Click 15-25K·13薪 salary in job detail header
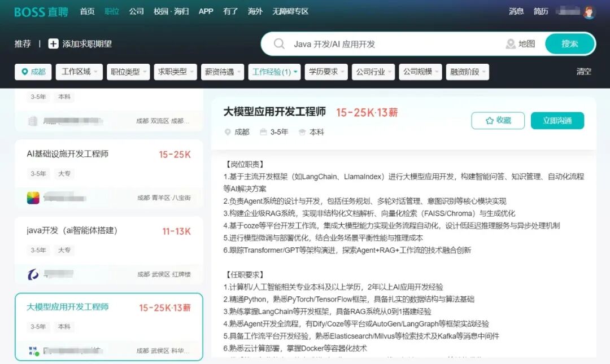This screenshot has height=364, width=610. [x=367, y=112]
